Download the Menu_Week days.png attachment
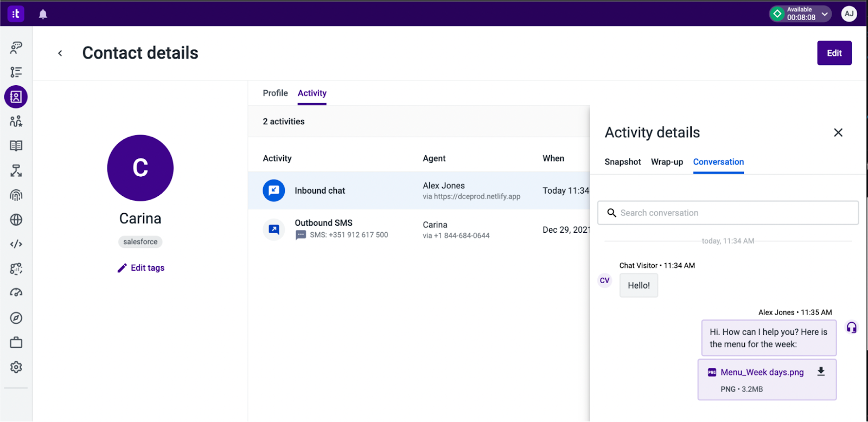868x422 pixels. (821, 372)
